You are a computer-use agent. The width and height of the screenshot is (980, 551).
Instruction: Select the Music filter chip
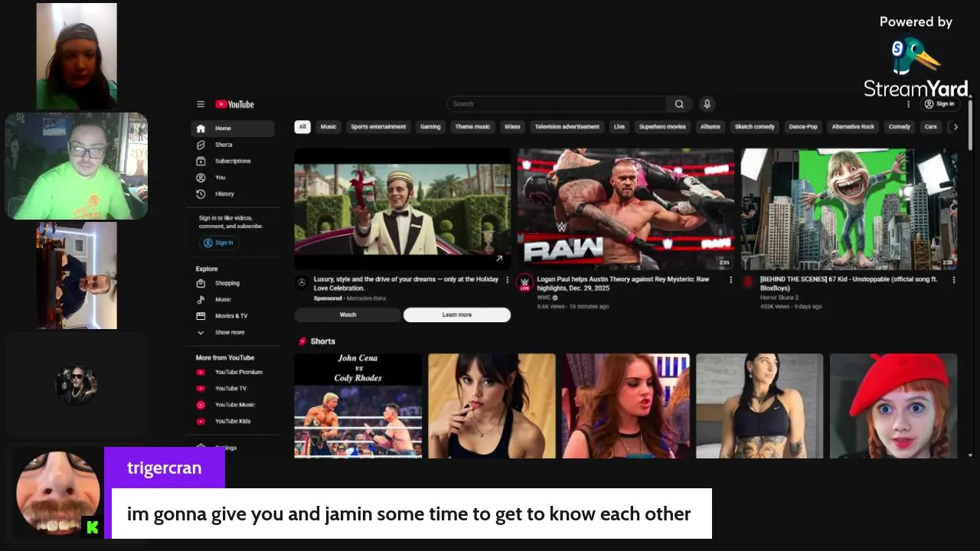328,127
